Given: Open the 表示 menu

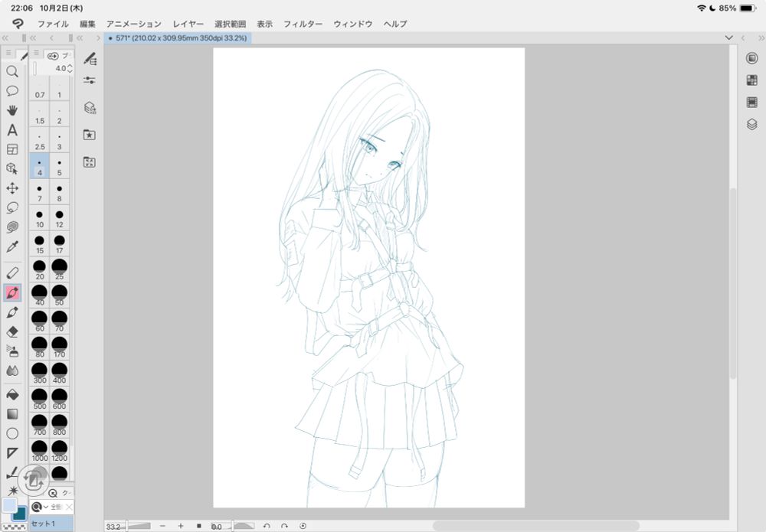Looking at the screenshot, I should (x=265, y=24).
